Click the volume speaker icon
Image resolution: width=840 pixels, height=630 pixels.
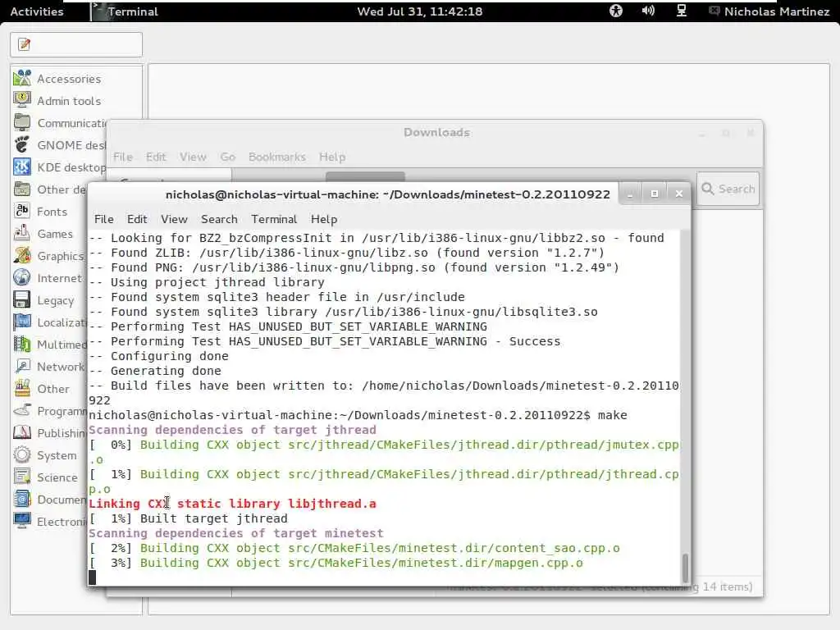(x=648, y=11)
